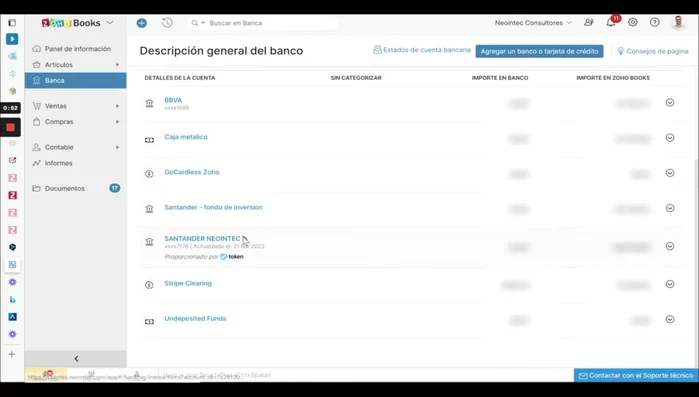Click the SANTANDER NEOINTEC bank icon
Screen dimensions: 699x397
(149, 241)
